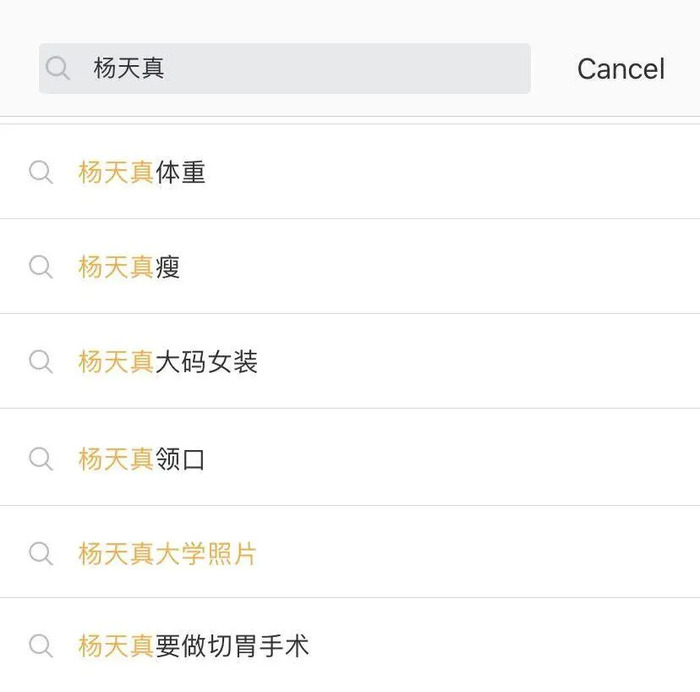Click the black words 大码女装 in the third suggestion
Viewport: 700px width, 692px height.
tap(206, 362)
